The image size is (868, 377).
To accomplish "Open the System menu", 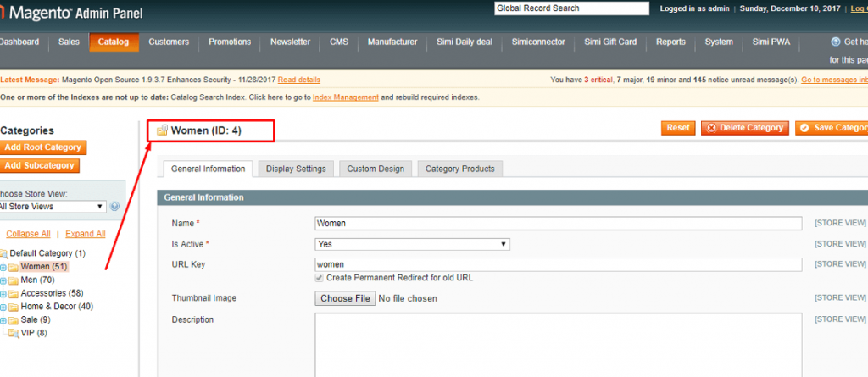I will pyautogui.click(x=719, y=42).
